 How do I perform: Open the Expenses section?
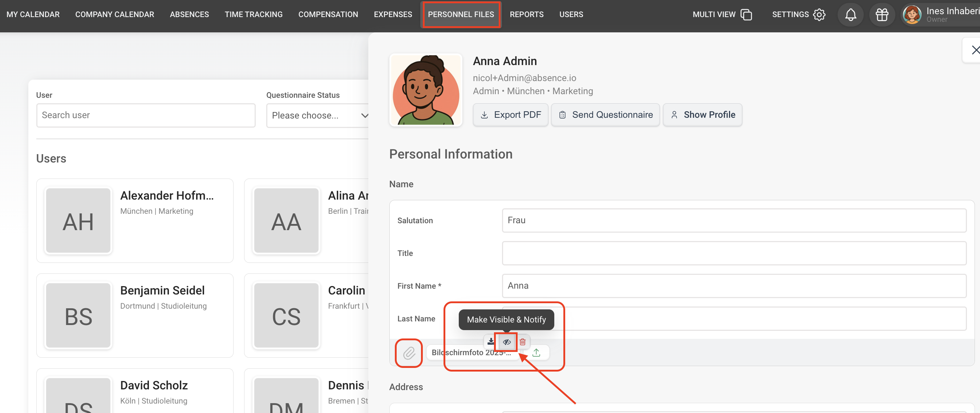pyautogui.click(x=393, y=15)
